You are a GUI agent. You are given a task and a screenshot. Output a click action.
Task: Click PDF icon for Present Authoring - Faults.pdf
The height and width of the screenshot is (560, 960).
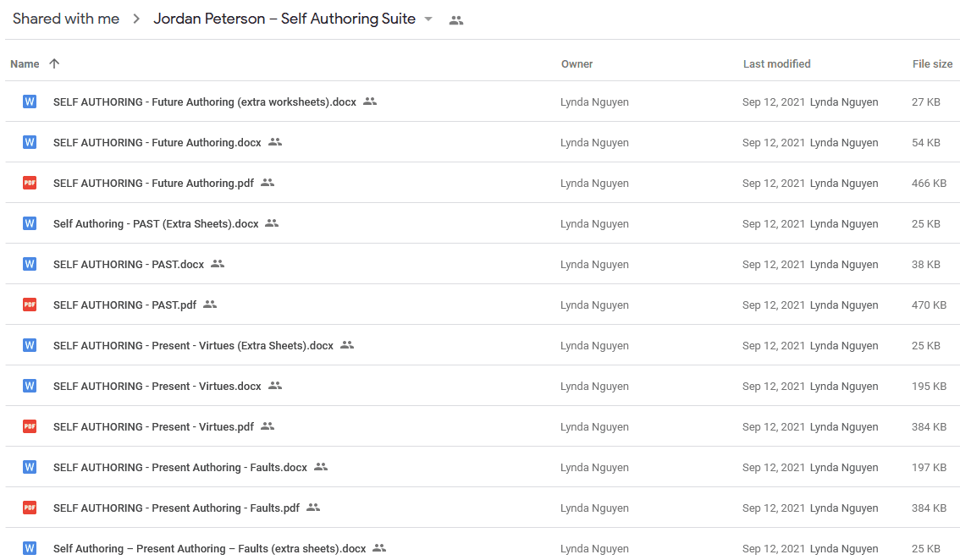30,508
